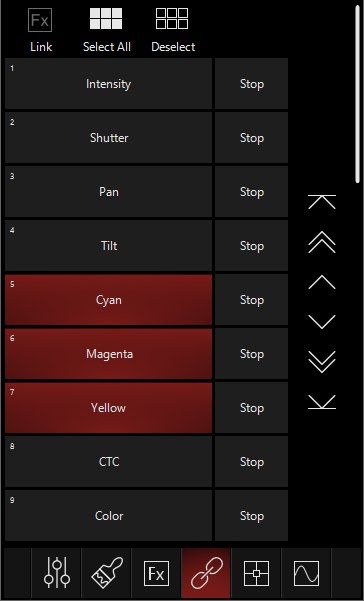Toggle the Magenta attribute selection
Image resolution: width=364 pixels, height=601 pixels.
[108, 354]
